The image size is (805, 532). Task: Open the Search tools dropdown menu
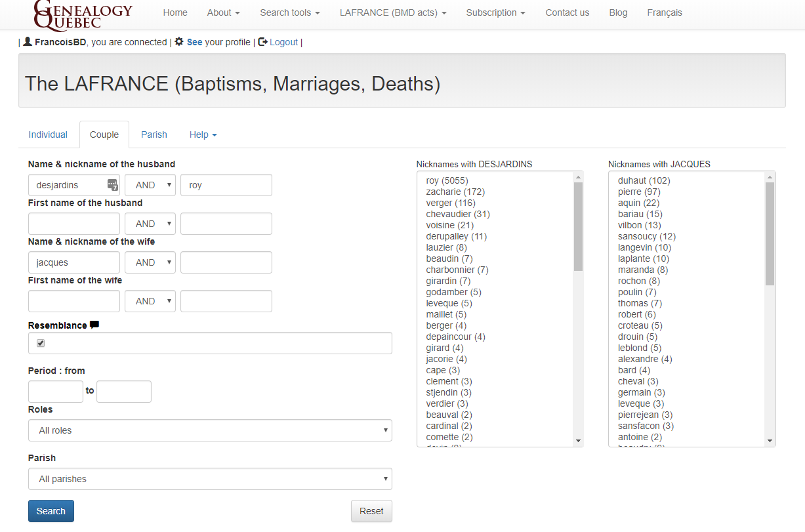tap(290, 12)
